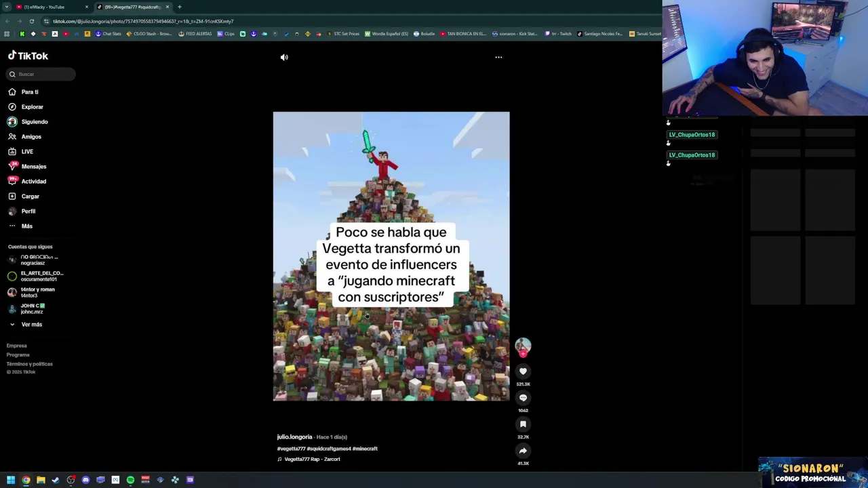Screen dimensions: 868x488
Task: Open followed account t4ntor y roman
Action: click(31, 292)
